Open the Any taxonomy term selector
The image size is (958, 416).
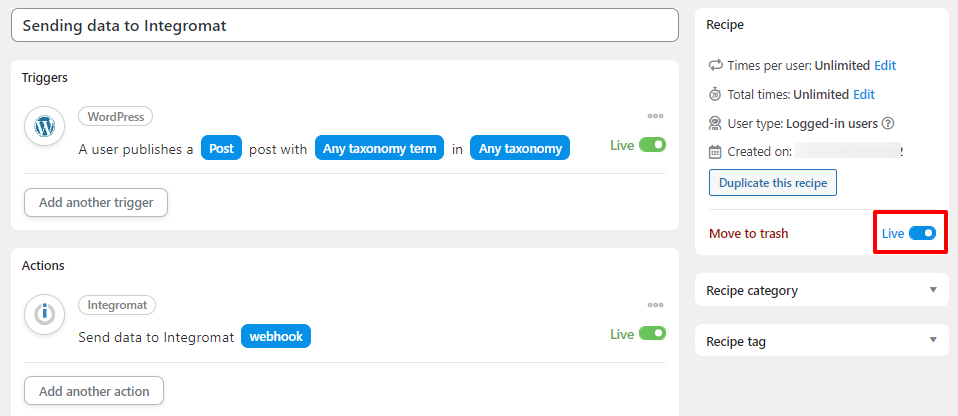click(379, 148)
